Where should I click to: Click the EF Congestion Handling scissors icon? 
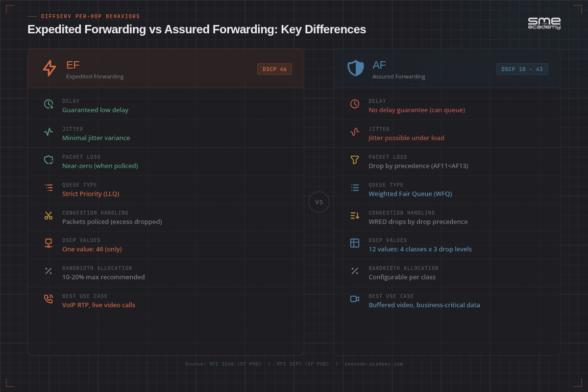[x=49, y=216]
